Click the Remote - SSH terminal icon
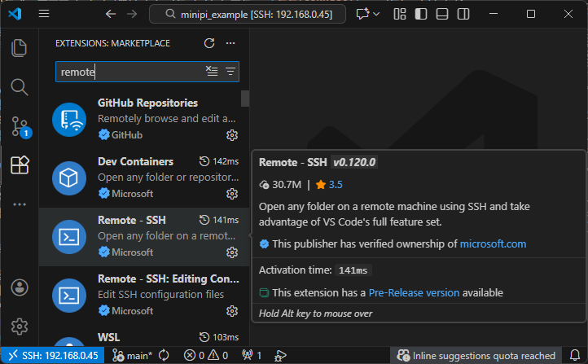588x364 pixels. [x=69, y=237]
